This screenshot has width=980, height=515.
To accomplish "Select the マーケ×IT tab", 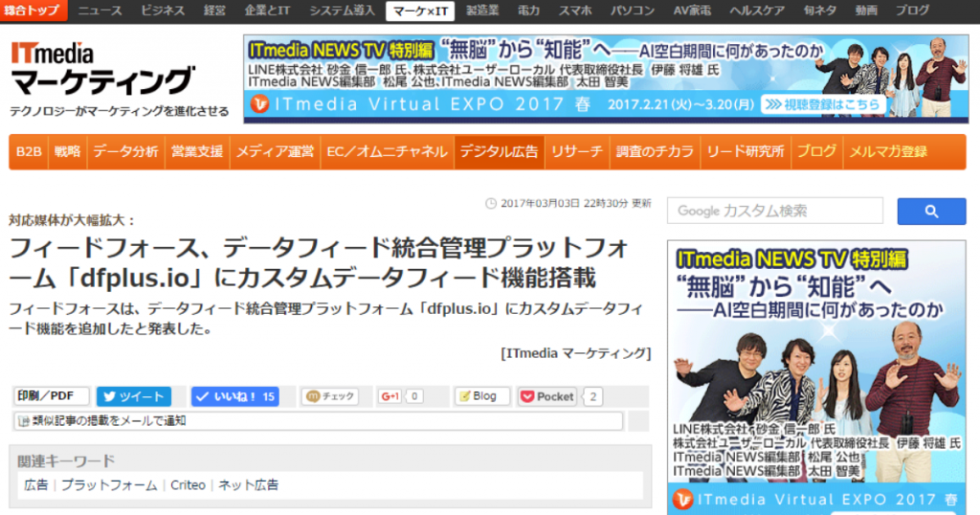I will (x=420, y=11).
